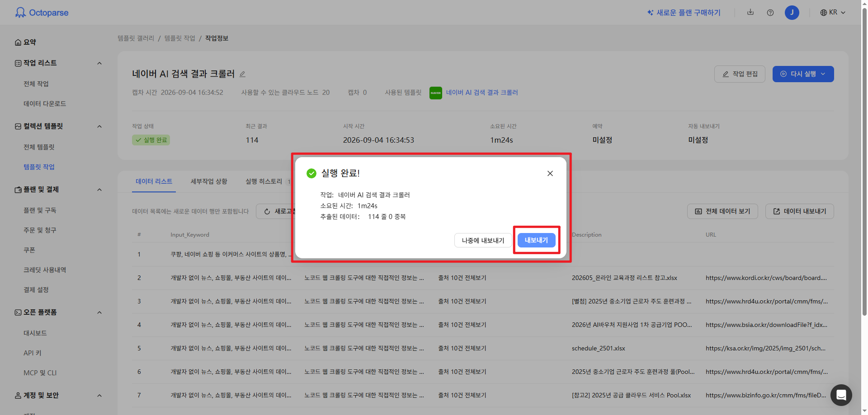Screen dimensions: 868x415
Task: Open 전체 작업 in the sidebar
Action: click(36, 84)
